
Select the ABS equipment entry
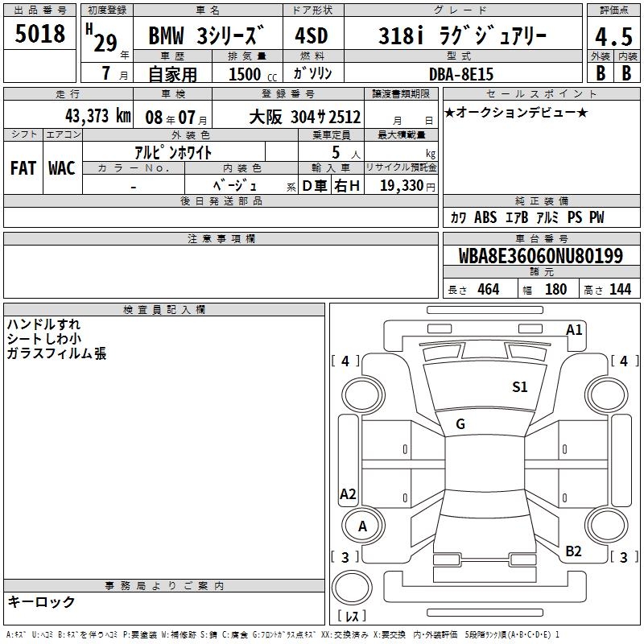pos(485,217)
